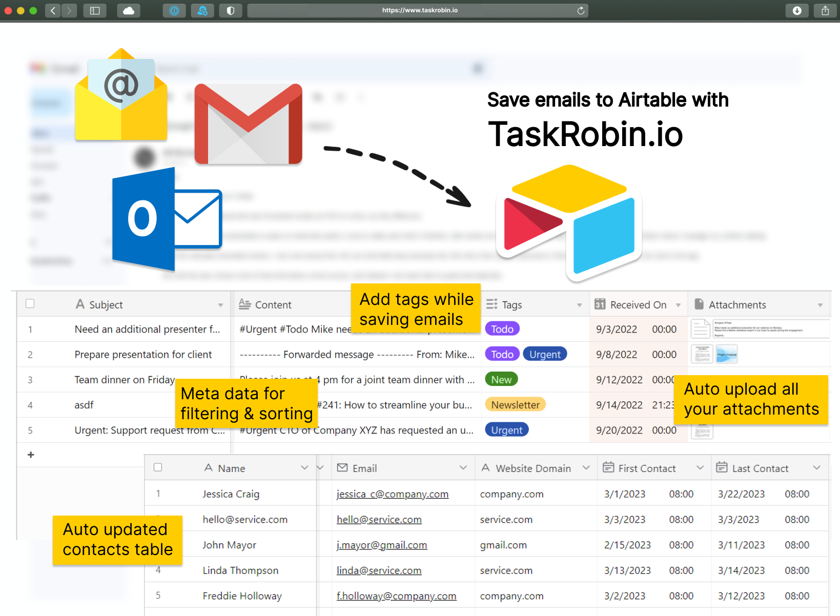Open the jessica_c@company.com email link
The height and width of the screenshot is (616, 840).
click(x=393, y=494)
